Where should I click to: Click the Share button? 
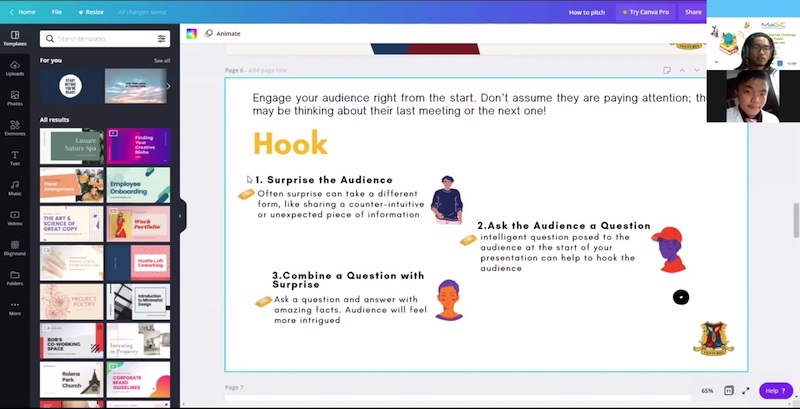point(693,12)
